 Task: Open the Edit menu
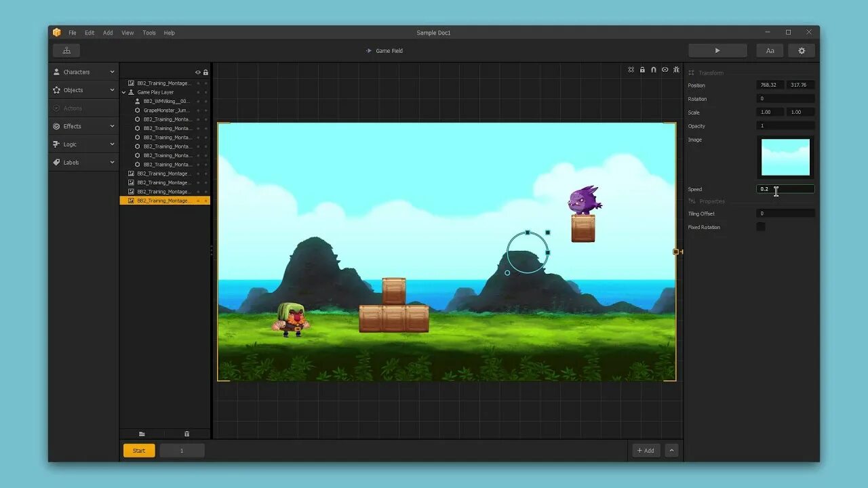90,33
